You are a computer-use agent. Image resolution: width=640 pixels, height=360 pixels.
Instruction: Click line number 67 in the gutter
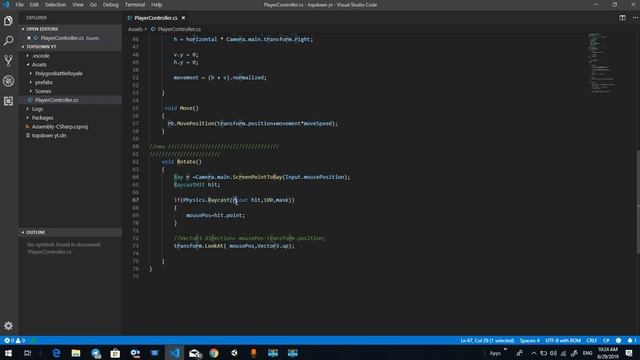[136, 200]
